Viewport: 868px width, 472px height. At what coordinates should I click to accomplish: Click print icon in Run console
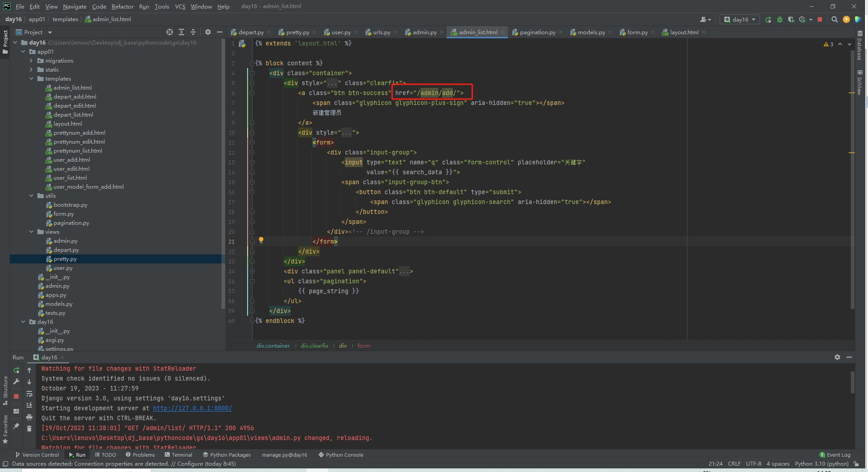[29, 417]
